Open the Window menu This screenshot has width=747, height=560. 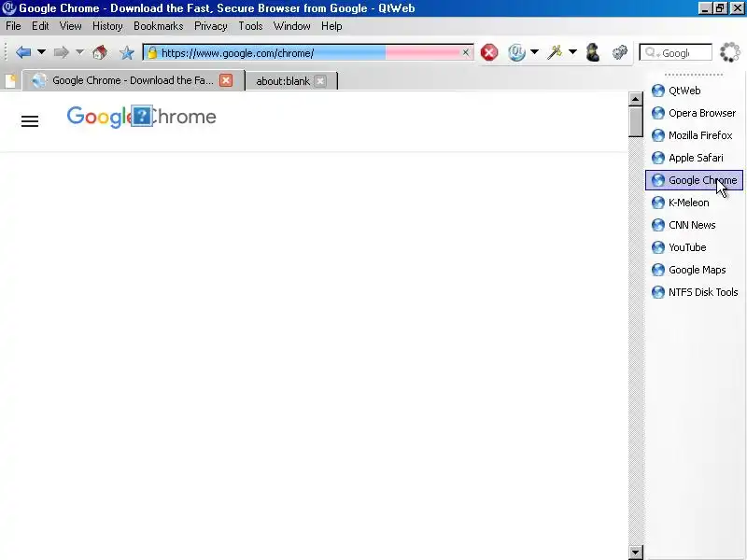292,26
